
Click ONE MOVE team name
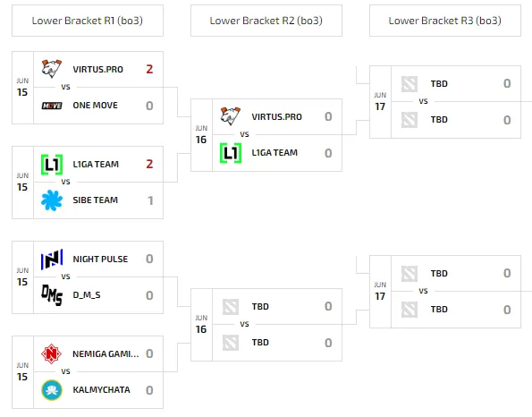click(x=96, y=106)
